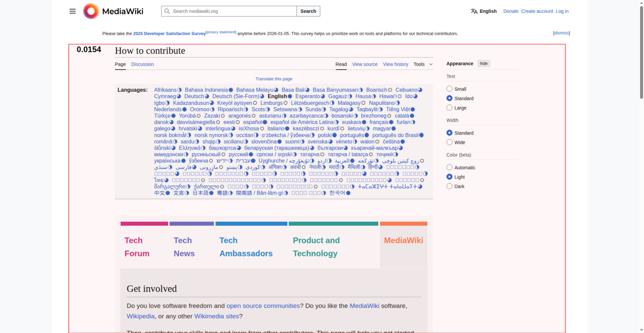Click the search magnifier icon
This screenshot has width=644, height=333.
click(x=167, y=11)
